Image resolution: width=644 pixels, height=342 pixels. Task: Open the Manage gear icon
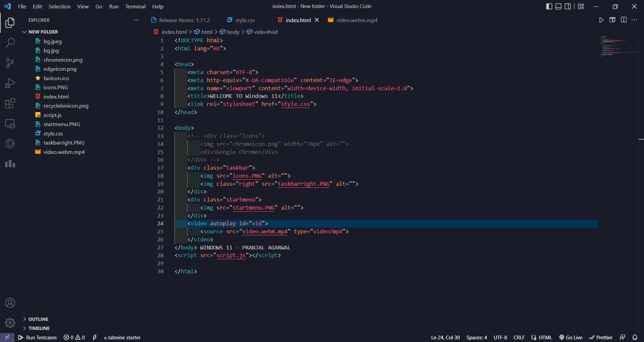10,323
